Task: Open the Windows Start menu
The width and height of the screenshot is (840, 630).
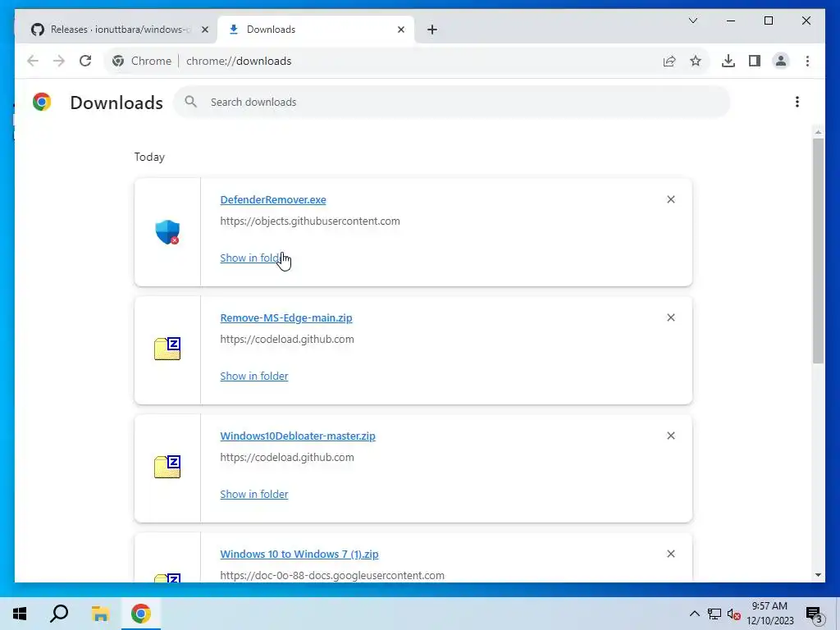Action: coord(20,614)
